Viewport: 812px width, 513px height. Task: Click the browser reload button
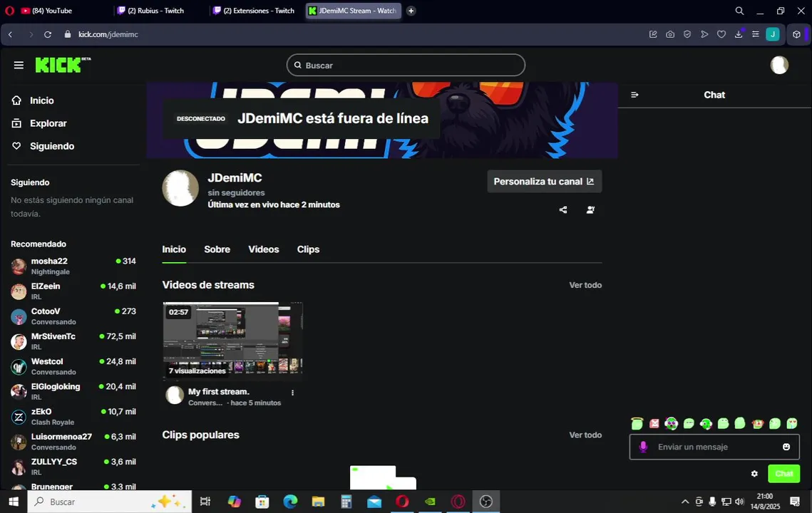point(48,34)
